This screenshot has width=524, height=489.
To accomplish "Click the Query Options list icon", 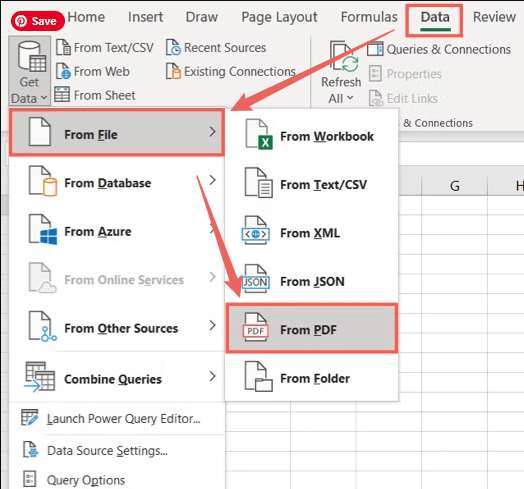I will click(29, 479).
